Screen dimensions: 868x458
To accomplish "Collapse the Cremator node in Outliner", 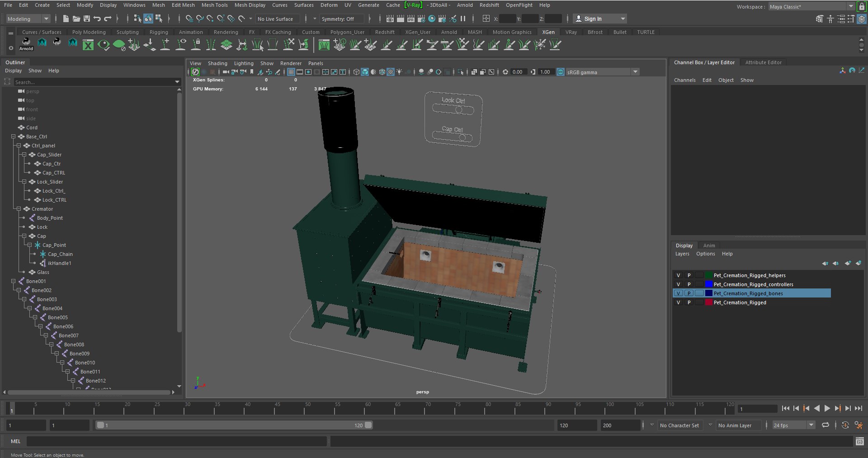I will coord(19,209).
